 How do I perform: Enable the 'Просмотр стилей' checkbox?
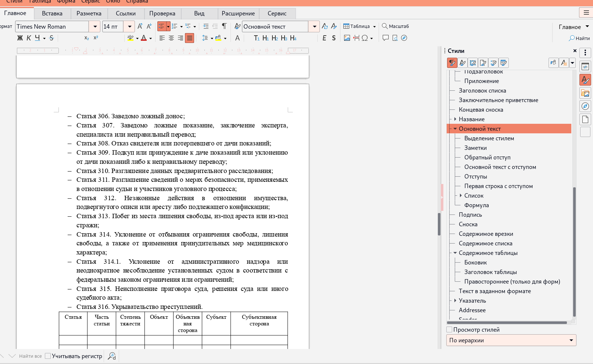[x=449, y=329]
